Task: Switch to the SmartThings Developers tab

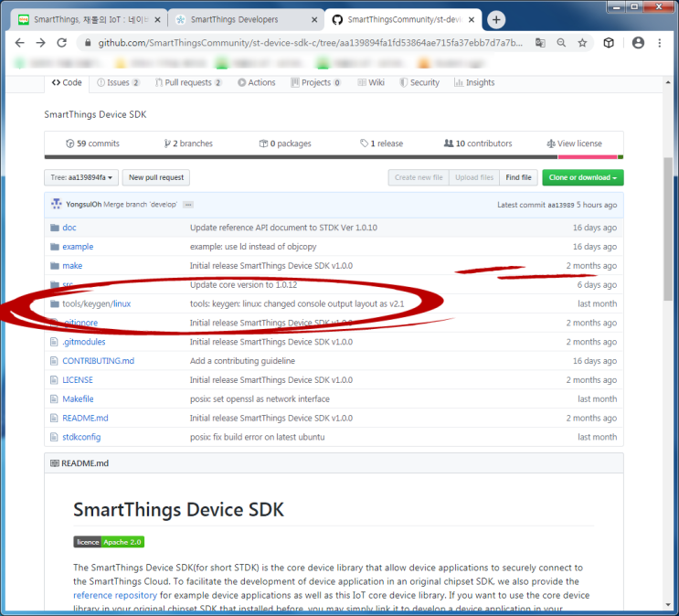Action: click(x=246, y=19)
